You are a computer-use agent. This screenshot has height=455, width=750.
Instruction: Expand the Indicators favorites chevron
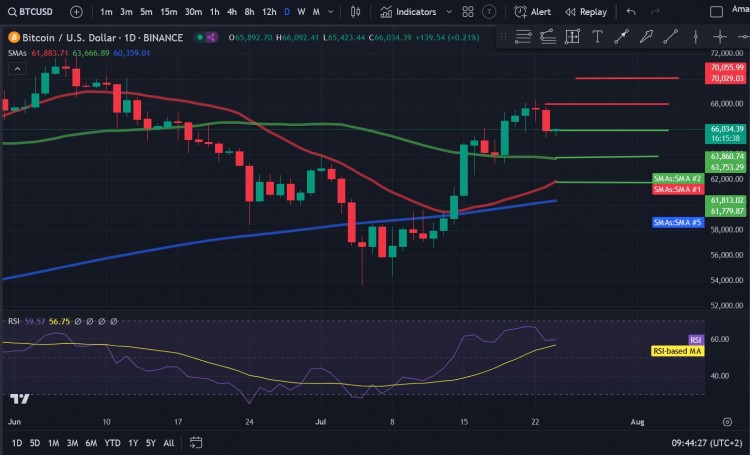coord(449,12)
